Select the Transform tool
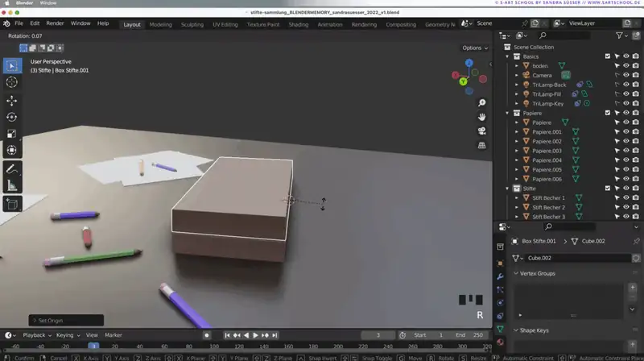 [12, 150]
